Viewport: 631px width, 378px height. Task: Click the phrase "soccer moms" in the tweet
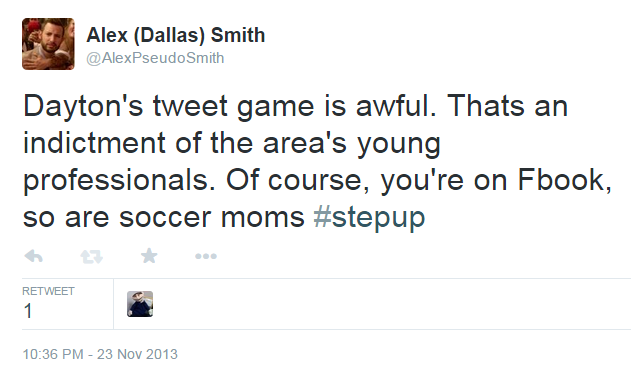pyautogui.click(x=212, y=217)
